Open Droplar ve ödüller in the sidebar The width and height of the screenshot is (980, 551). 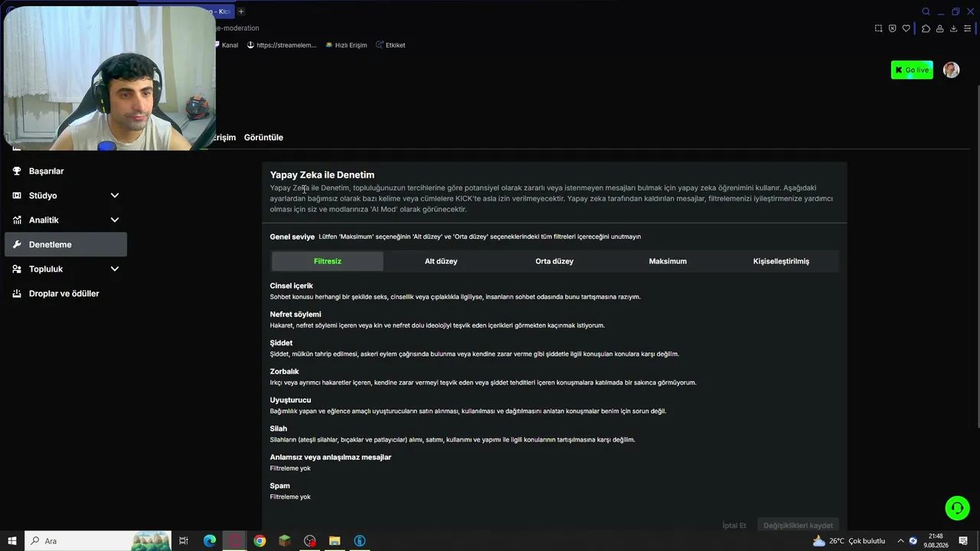(x=66, y=294)
